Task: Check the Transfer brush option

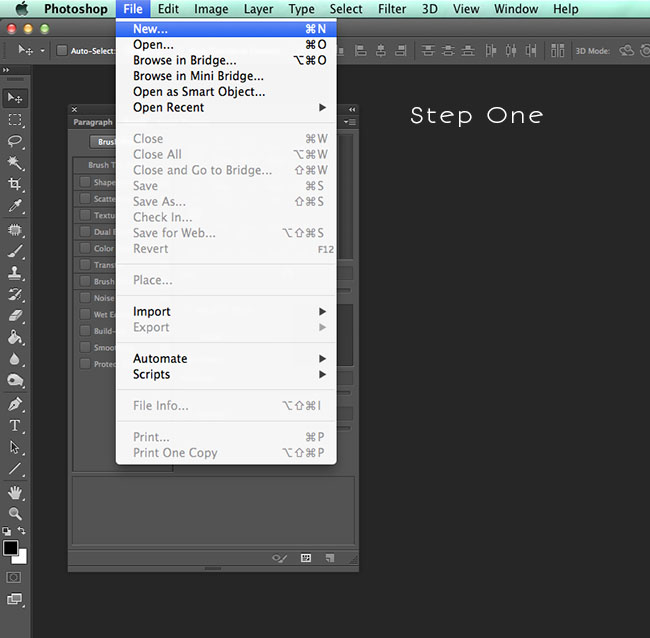Action: coord(85,265)
